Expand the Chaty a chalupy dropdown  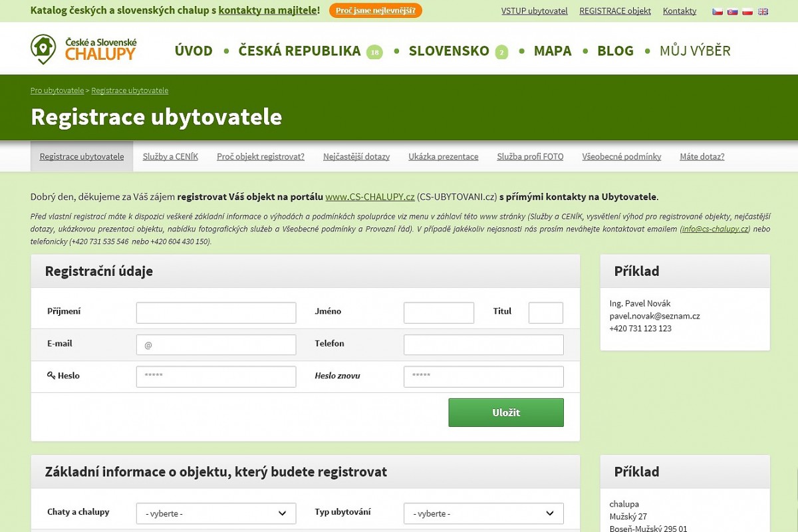[216, 513]
